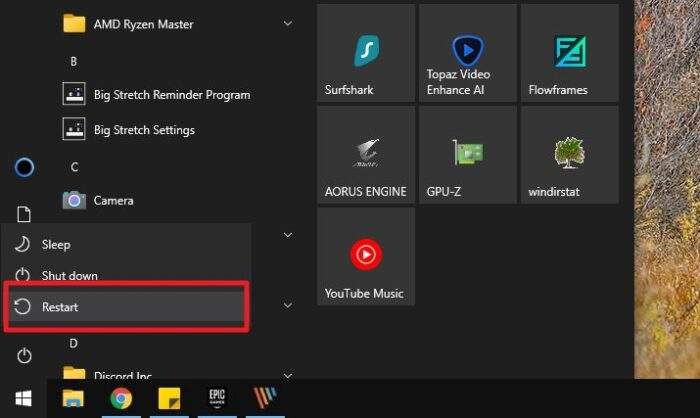Open the Surfshark tile

(366, 53)
